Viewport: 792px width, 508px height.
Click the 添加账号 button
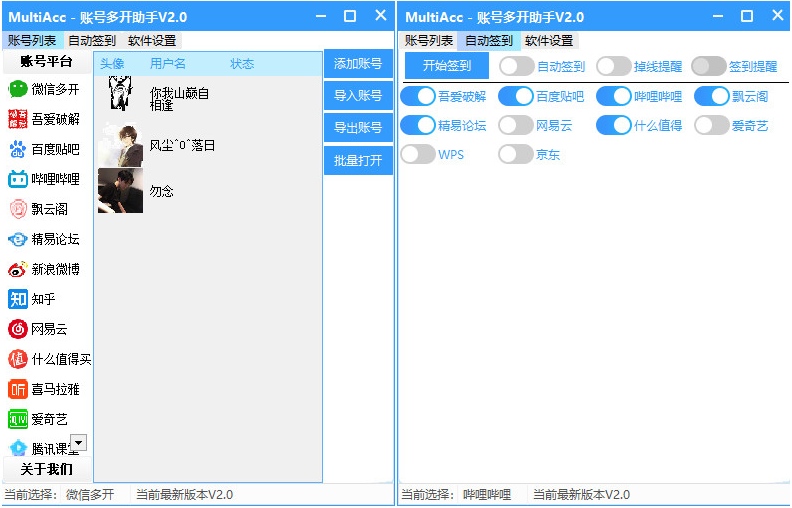pyautogui.click(x=358, y=64)
